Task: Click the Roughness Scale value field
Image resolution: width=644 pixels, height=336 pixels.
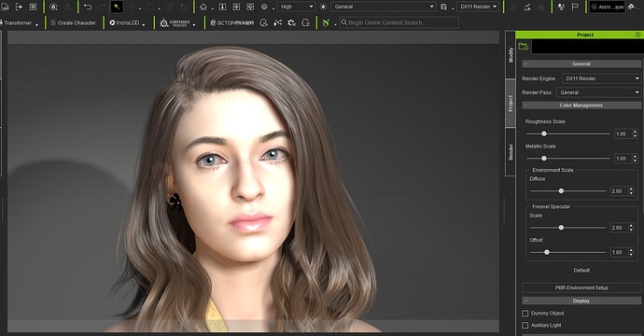Action: [623, 133]
